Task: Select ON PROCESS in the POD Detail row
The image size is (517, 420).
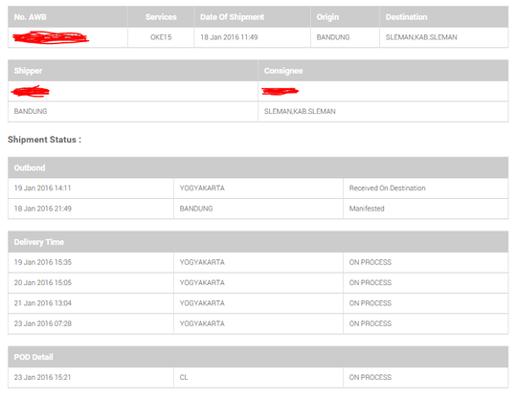Action: 371,377
